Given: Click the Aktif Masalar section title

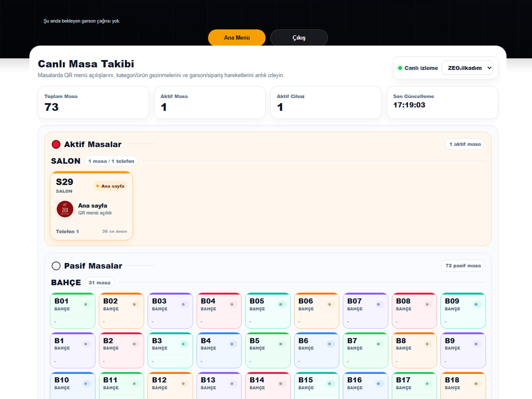Looking at the screenshot, I should (93, 144).
